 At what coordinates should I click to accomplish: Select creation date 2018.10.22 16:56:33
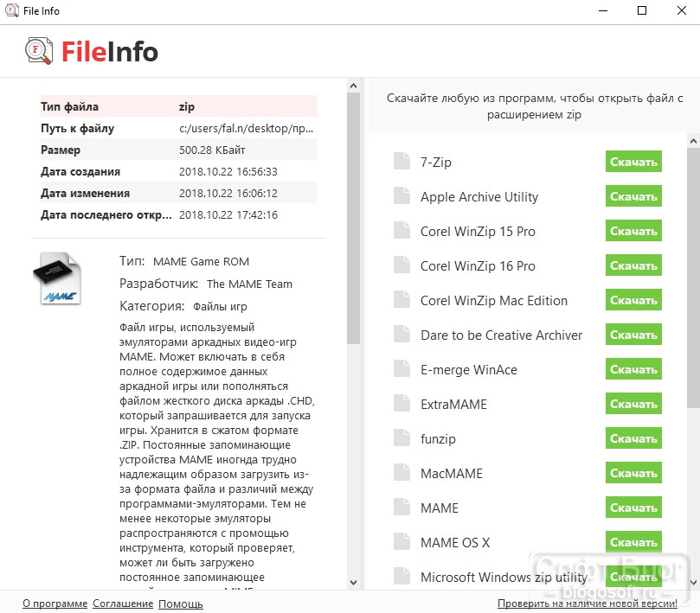coord(228,172)
